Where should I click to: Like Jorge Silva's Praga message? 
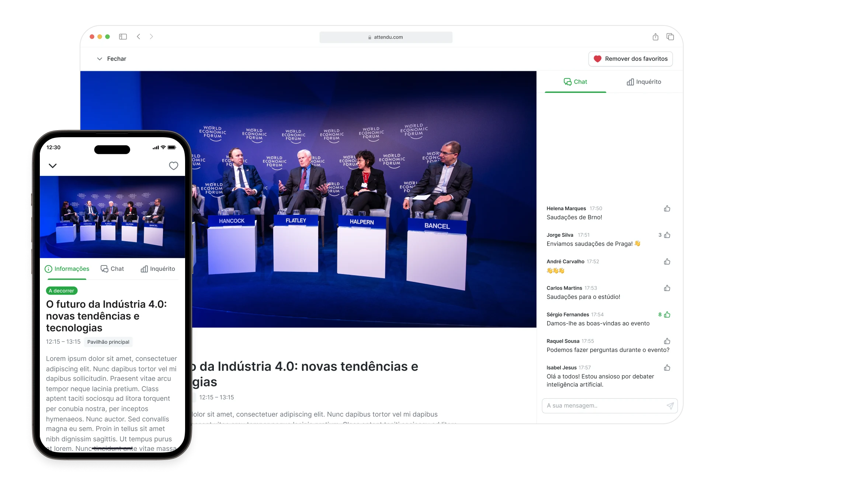tap(667, 235)
